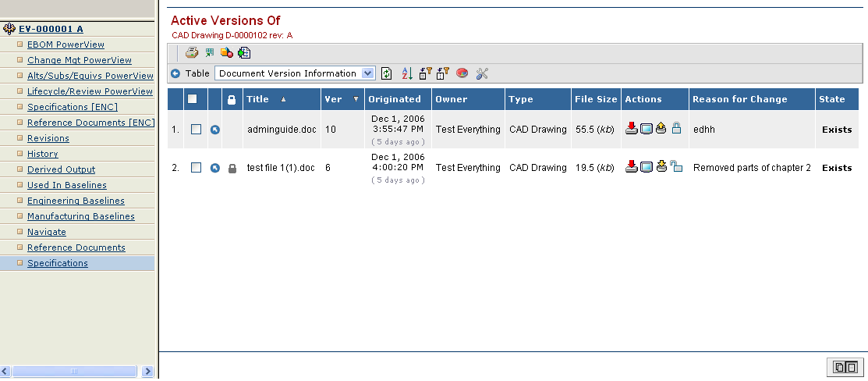
Task: Toggle the select-all checkbox in table header
Action: point(193,99)
